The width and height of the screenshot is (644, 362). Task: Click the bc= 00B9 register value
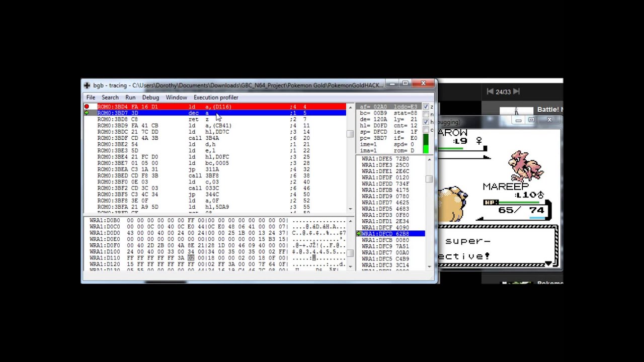[x=373, y=113]
